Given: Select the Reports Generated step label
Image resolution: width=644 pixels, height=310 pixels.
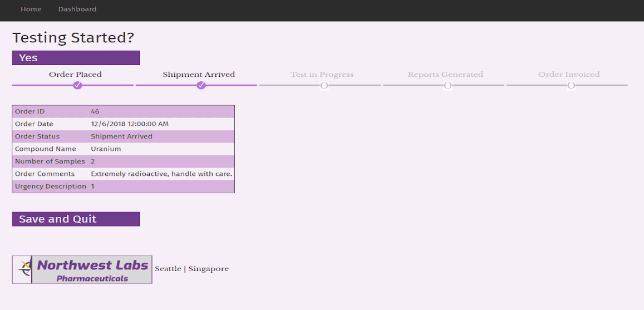Looking at the screenshot, I should (445, 75).
